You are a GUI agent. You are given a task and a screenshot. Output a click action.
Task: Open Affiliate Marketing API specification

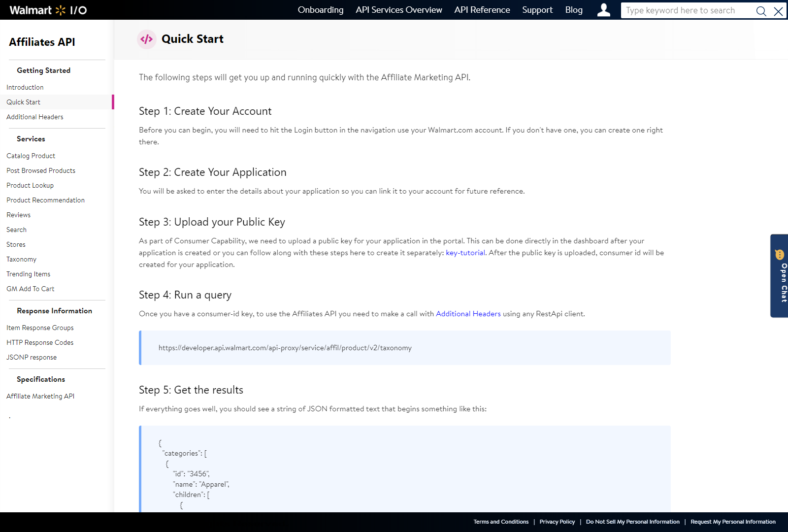tap(40, 396)
